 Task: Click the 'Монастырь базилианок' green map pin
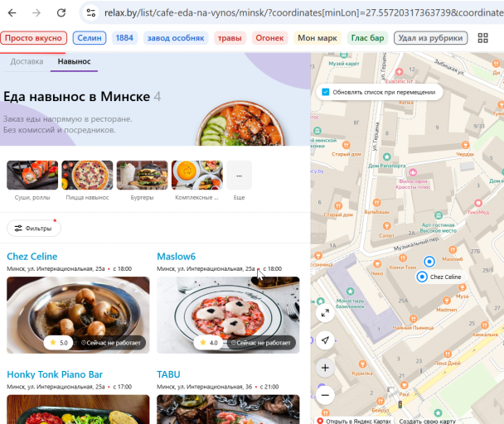[351, 291]
